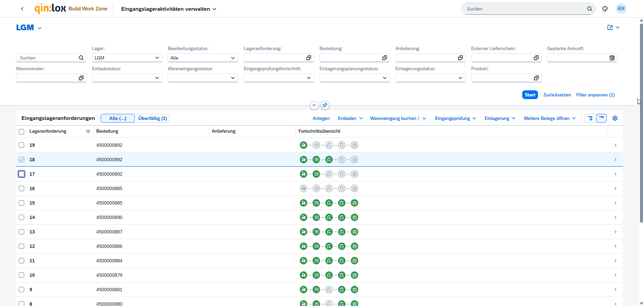The image size is (644, 306).
Task: Uncheck the box for row 18
Action: 21,160
